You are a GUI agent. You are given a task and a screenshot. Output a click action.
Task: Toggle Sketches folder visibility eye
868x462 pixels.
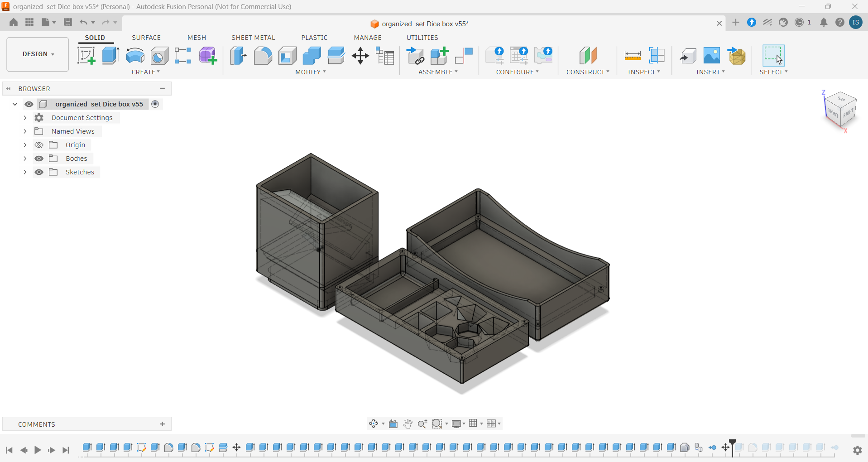pos(39,172)
